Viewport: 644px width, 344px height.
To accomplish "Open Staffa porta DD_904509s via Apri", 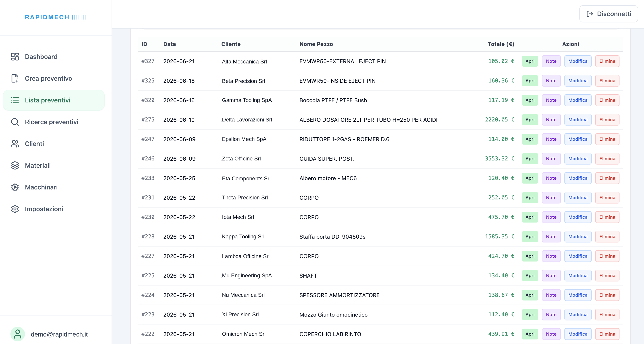I will point(530,237).
